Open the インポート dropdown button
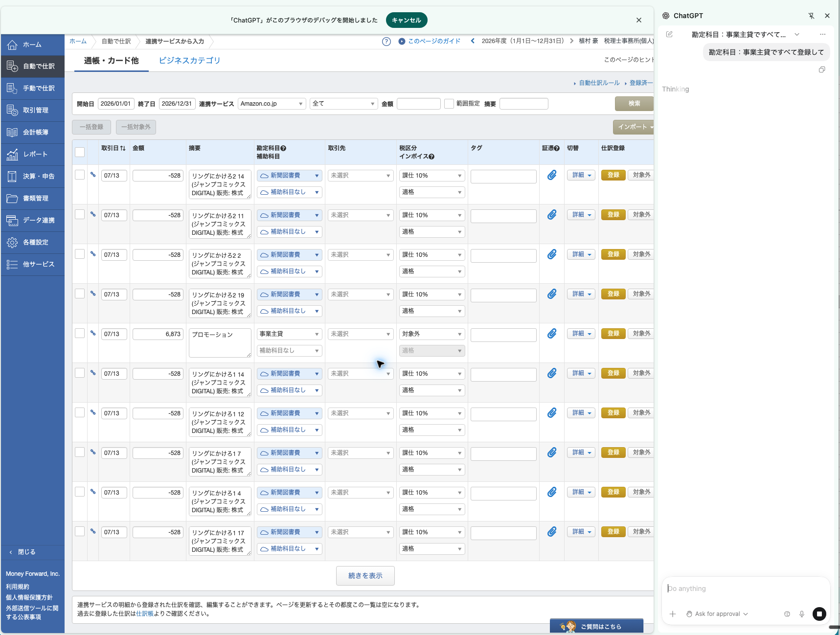 coord(634,127)
